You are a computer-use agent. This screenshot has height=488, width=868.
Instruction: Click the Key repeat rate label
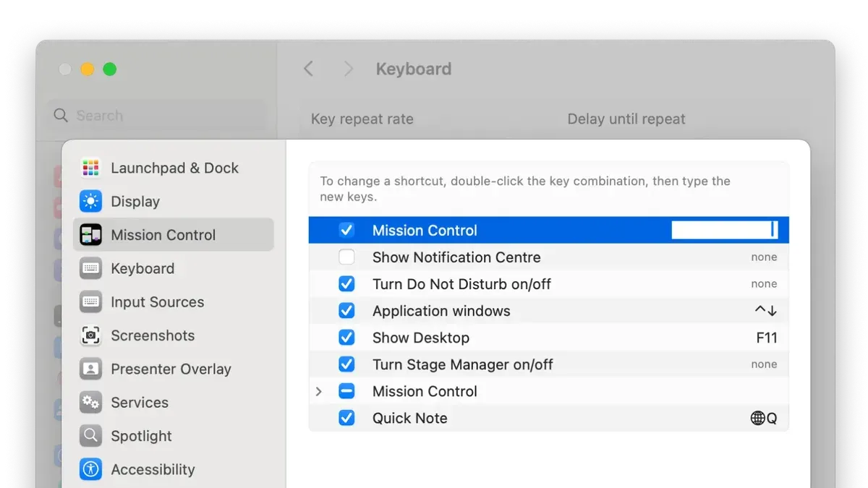362,119
